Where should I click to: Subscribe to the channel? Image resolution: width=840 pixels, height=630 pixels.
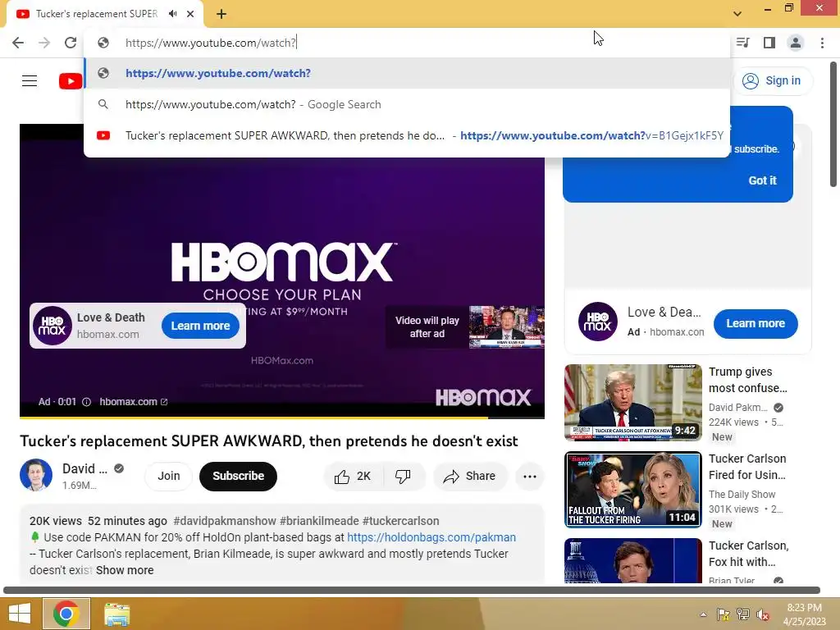click(239, 476)
